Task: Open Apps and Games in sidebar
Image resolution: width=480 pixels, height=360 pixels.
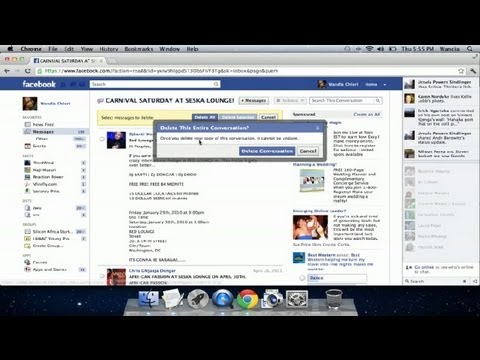Action: point(49,269)
